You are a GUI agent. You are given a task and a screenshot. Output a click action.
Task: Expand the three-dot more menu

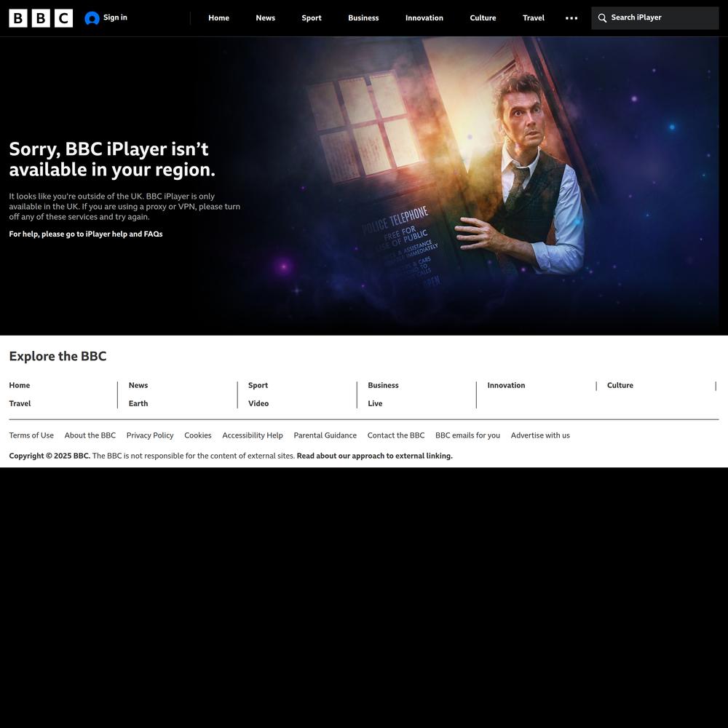571,18
